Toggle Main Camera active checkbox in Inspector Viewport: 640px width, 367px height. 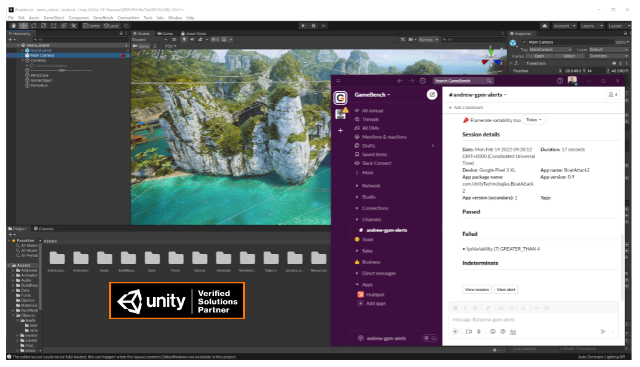point(524,42)
